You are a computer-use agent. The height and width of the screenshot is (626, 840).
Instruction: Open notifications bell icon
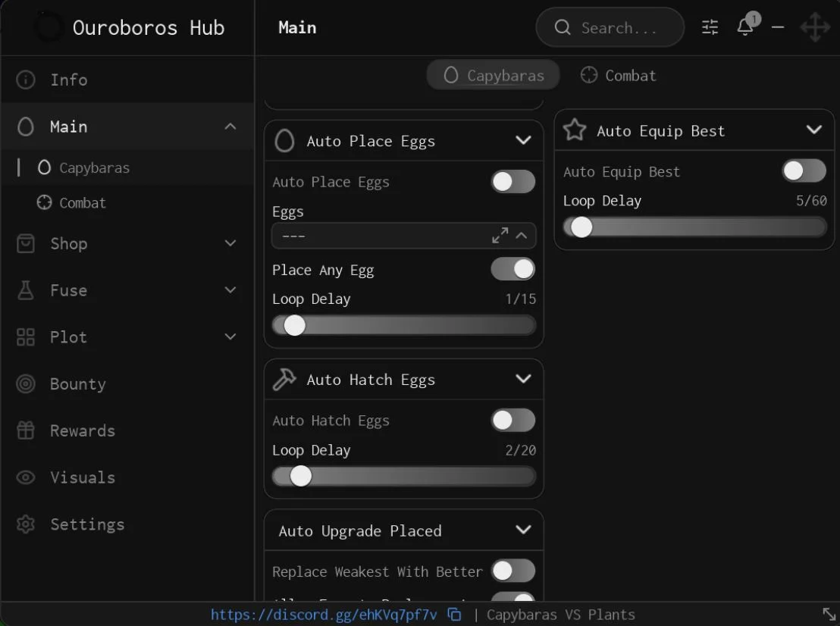pyautogui.click(x=745, y=27)
